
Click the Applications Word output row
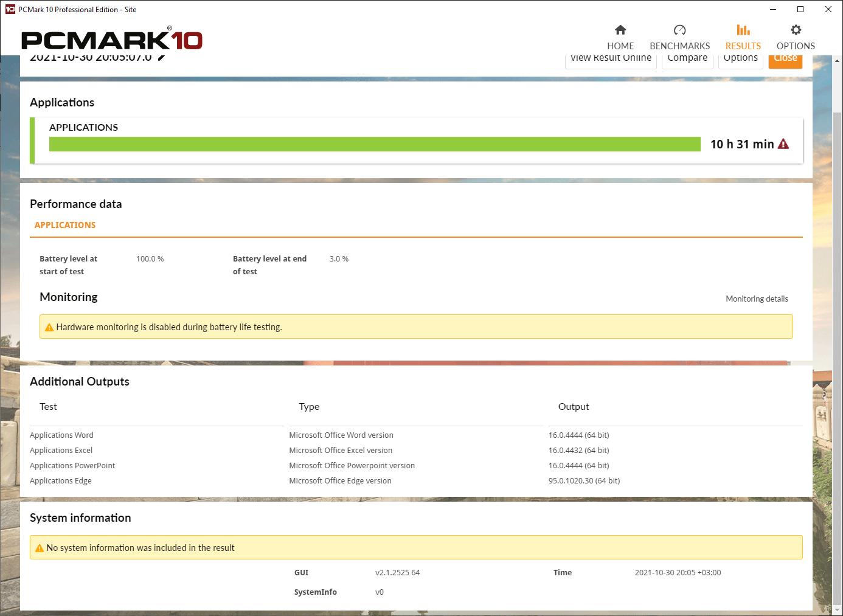(416, 435)
